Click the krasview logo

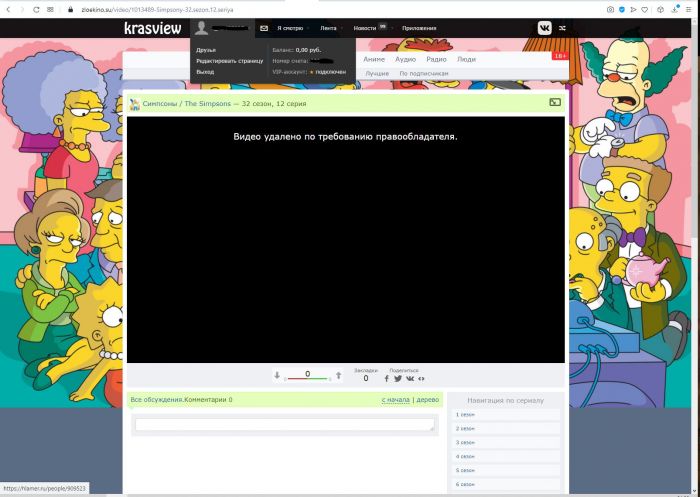(153, 28)
